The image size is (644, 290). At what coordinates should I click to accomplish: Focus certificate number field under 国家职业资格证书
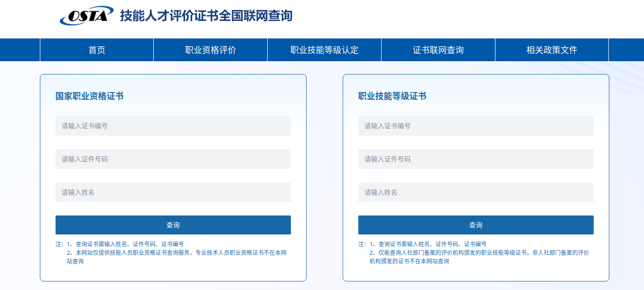pyautogui.click(x=173, y=126)
